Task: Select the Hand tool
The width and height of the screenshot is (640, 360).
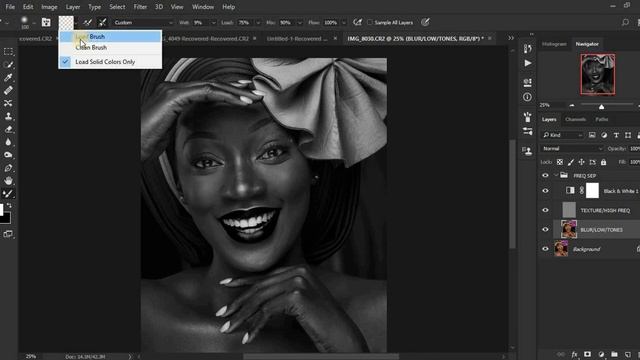Action: click(8, 181)
